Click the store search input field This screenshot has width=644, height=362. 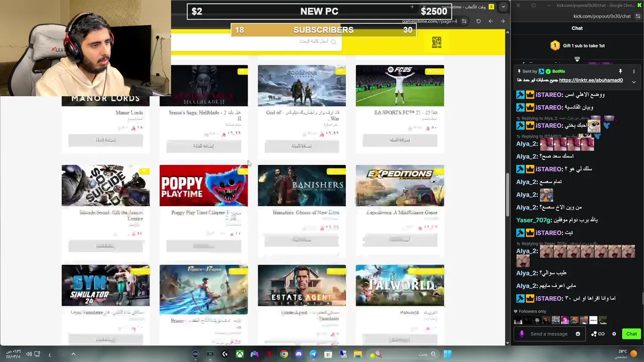pyautogui.click(x=257, y=41)
